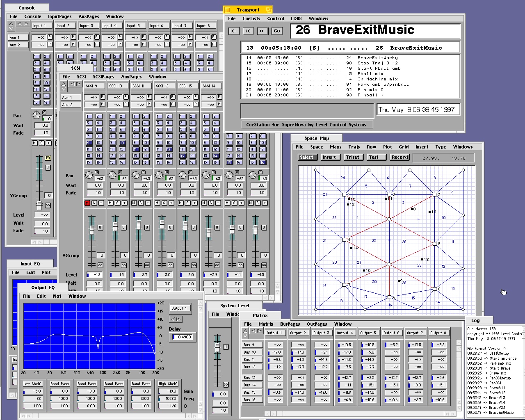The width and height of the screenshot is (525, 420).
Task: Open the SCSIPages menu
Action: (x=103, y=77)
